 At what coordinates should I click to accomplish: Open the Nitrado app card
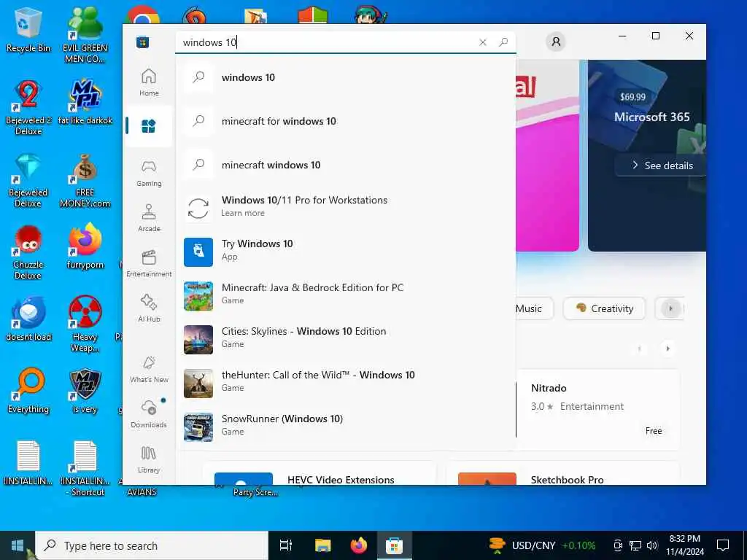597,410
